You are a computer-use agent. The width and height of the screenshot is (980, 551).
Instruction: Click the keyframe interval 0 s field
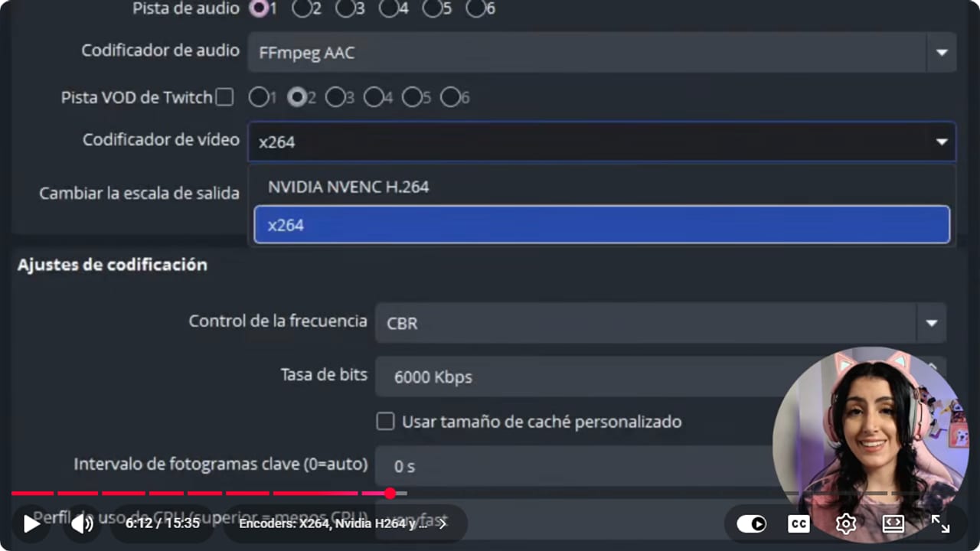tap(574, 465)
